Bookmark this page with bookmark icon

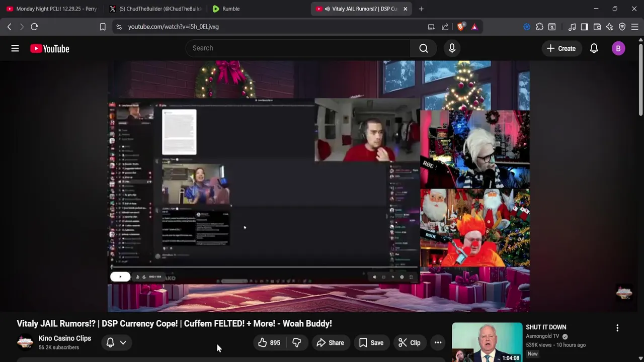pyautogui.click(x=103, y=27)
